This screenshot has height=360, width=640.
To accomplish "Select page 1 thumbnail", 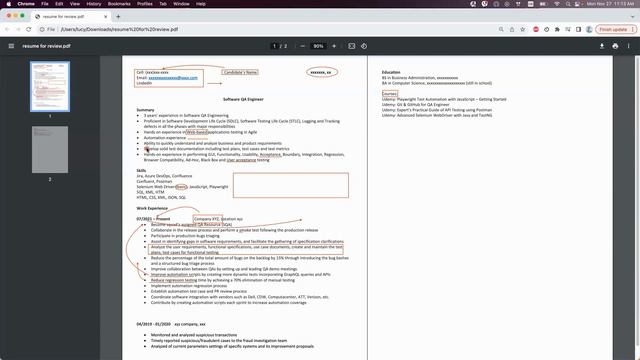I will pos(50,87).
